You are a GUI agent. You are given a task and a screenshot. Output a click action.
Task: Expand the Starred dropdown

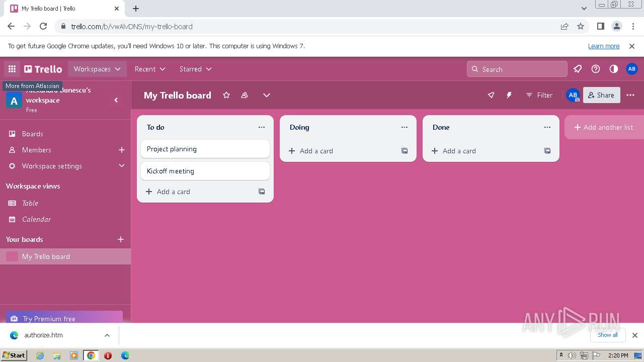tap(195, 69)
